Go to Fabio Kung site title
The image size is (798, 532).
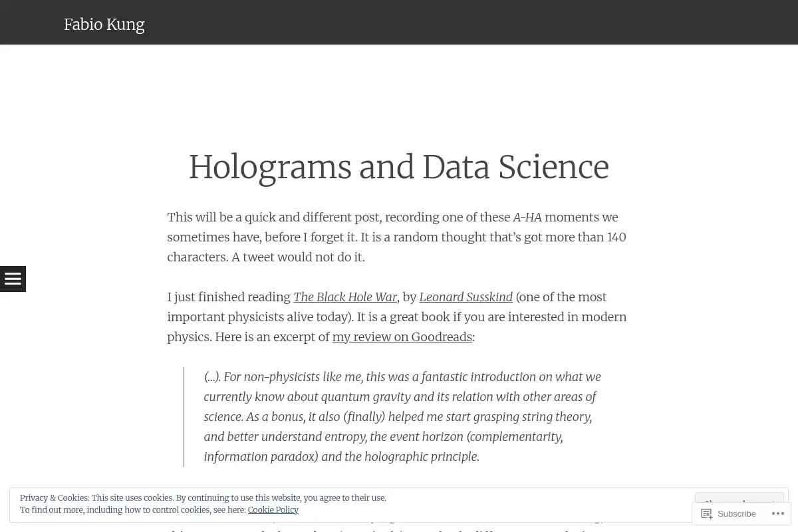point(104,25)
